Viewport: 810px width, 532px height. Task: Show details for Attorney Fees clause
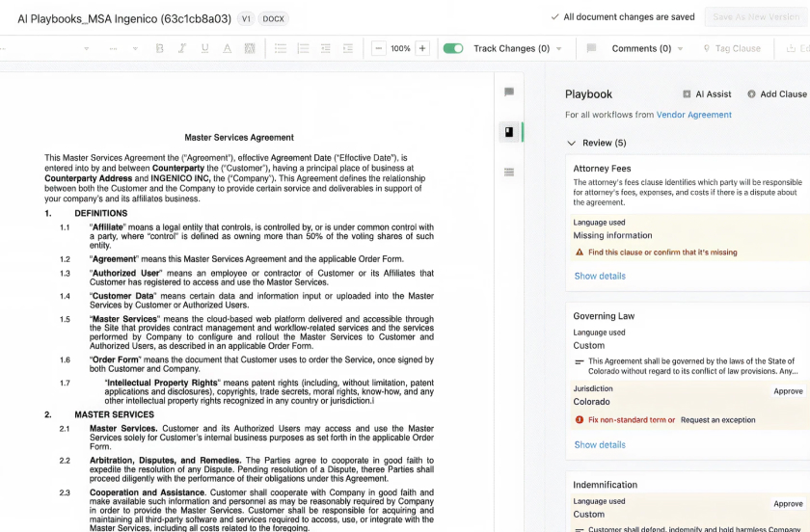pyautogui.click(x=600, y=276)
